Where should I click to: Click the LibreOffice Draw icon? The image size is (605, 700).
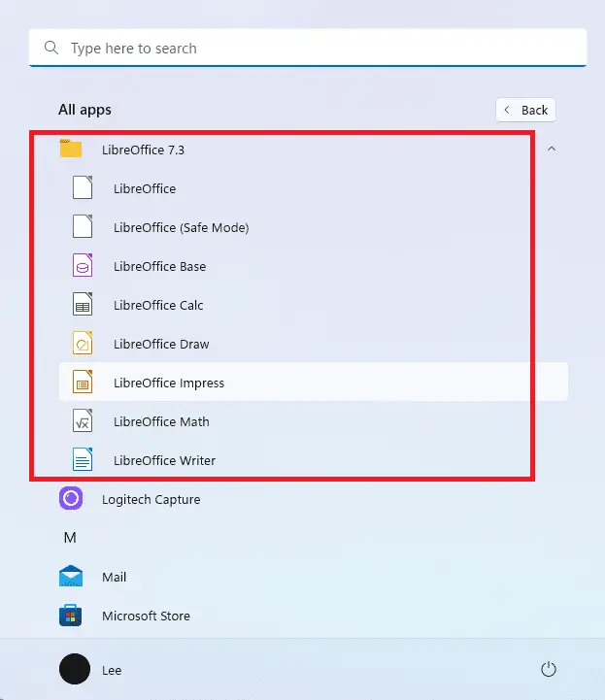83,343
